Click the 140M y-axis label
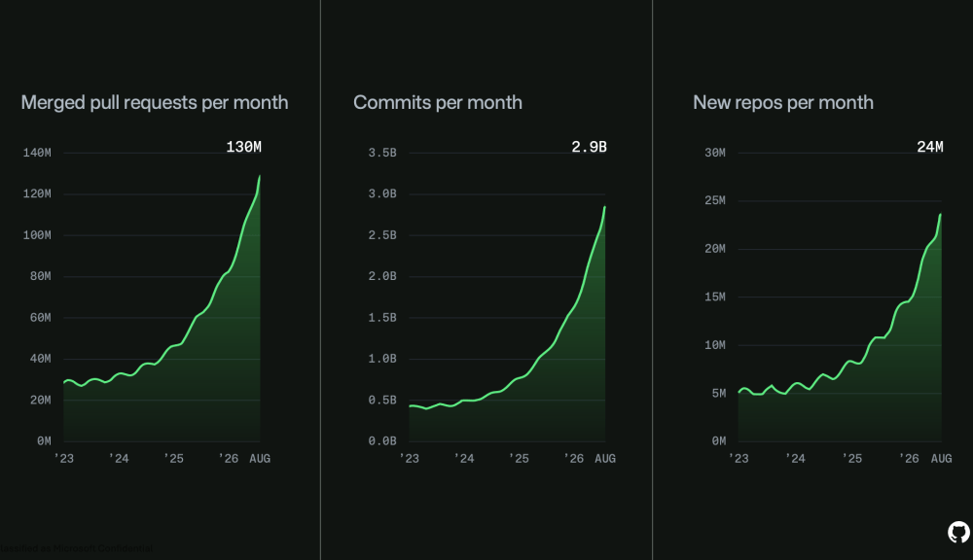The image size is (973, 560). click(x=37, y=153)
